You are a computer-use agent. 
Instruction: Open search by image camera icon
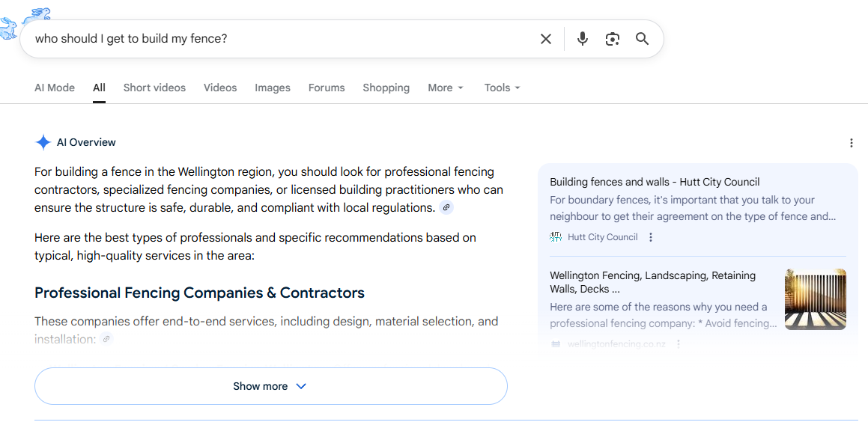click(613, 39)
